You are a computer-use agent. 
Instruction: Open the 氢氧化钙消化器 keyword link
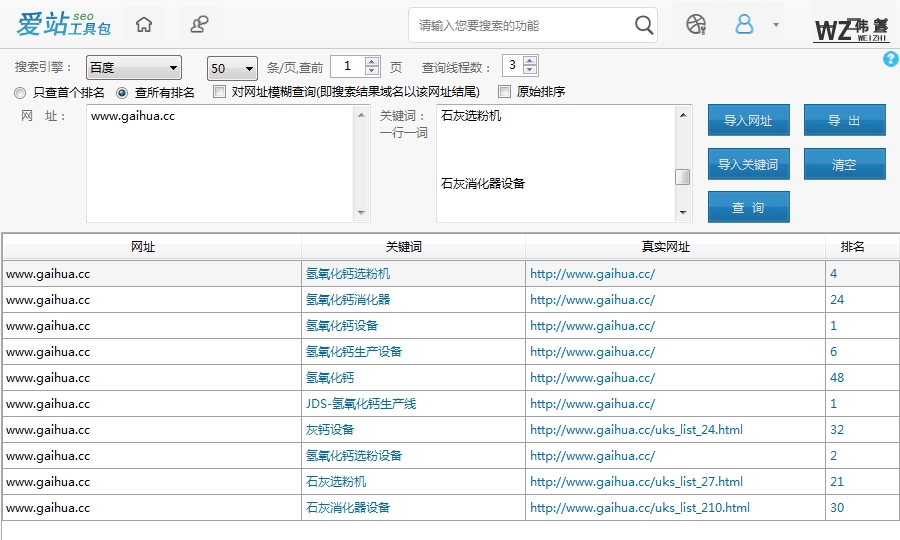pyautogui.click(x=348, y=300)
